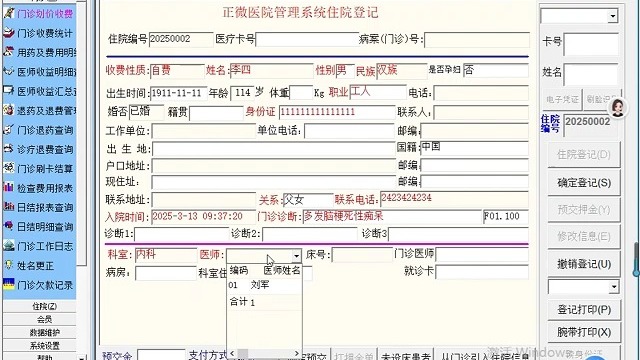Open 诊疗退费查询 sidebar entry
Image resolution: width=640 pixels, height=360 pixels.
coord(39,149)
